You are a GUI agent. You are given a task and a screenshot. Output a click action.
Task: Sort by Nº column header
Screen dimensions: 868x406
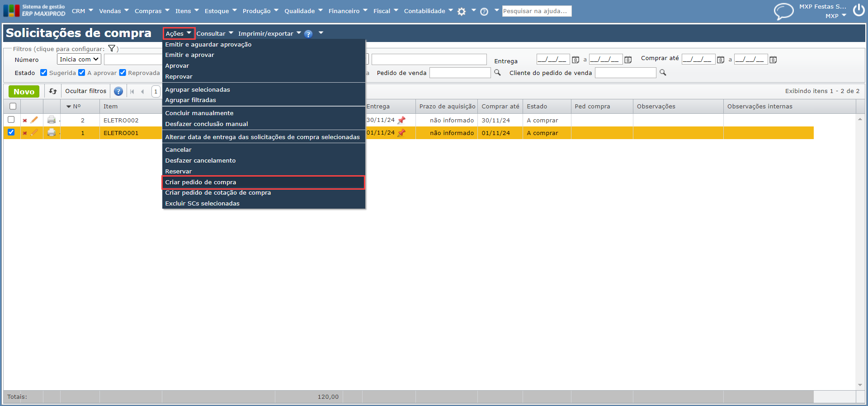pos(80,107)
